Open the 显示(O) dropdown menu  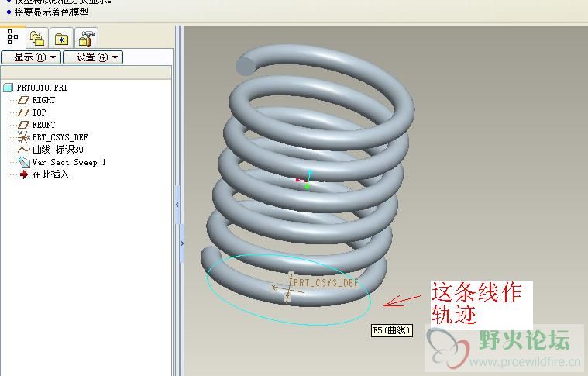coord(31,57)
